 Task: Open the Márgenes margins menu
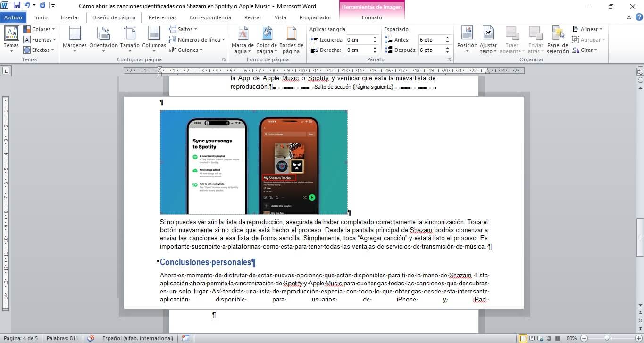tap(75, 40)
